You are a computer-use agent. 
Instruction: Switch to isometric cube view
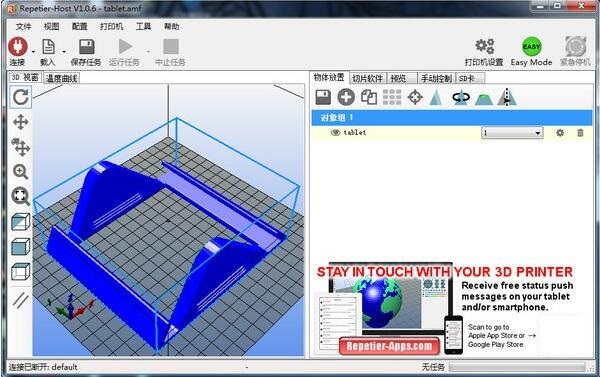(21, 222)
